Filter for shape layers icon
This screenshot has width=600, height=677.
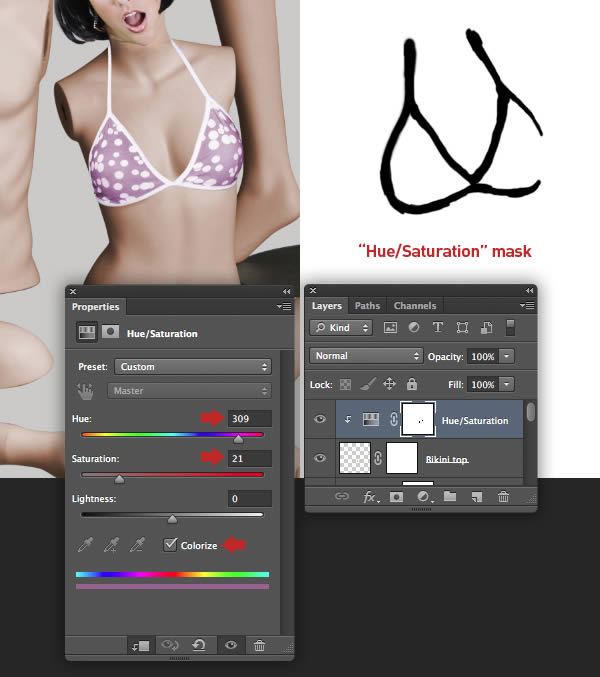(x=462, y=328)
